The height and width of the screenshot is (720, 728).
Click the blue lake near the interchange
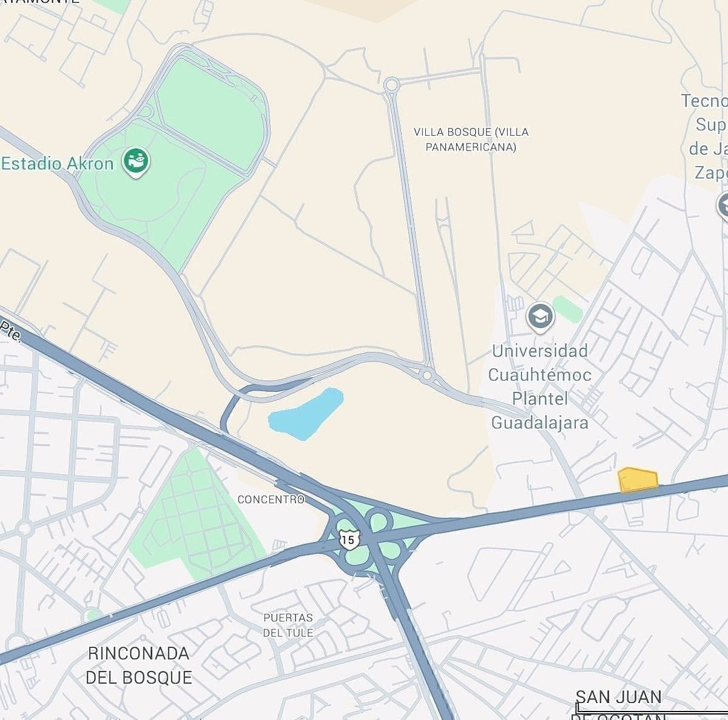tap(306, 414)
